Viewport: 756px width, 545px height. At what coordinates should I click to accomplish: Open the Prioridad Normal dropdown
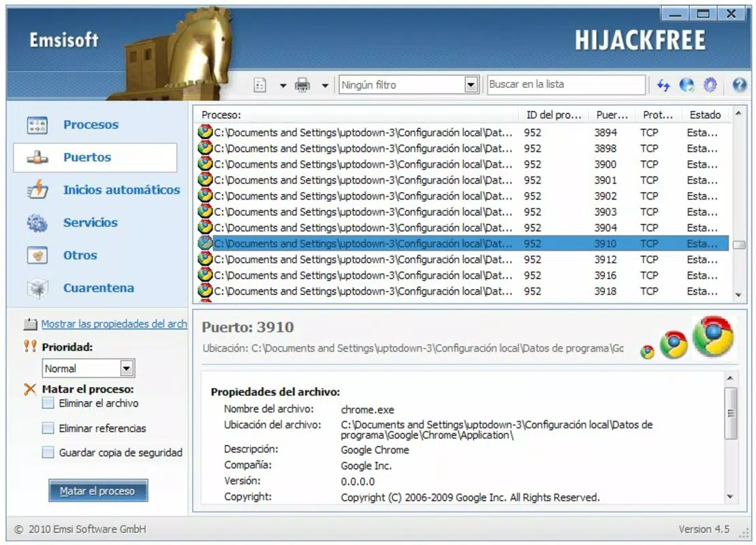click(x=89, y=369)
